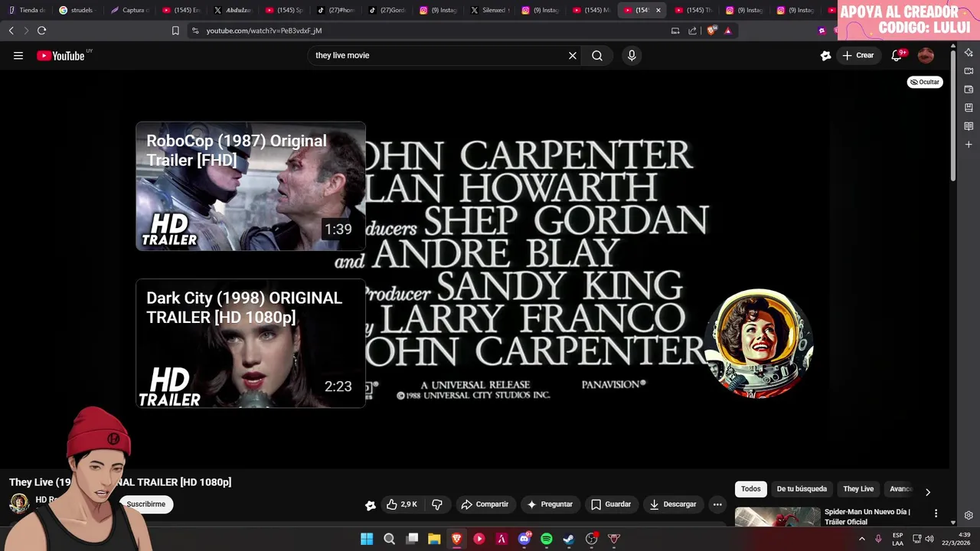Click the share icon in the address bar

pyautogui.click(x=692, y=31)
